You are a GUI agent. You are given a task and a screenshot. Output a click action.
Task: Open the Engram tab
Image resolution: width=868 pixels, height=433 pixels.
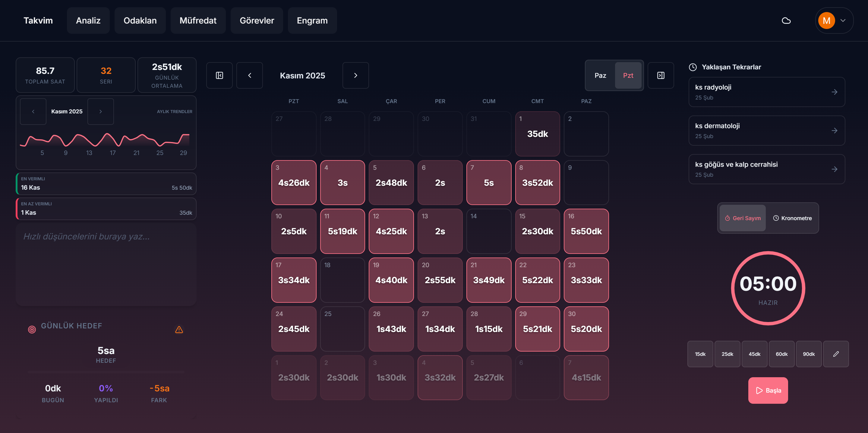312,21
